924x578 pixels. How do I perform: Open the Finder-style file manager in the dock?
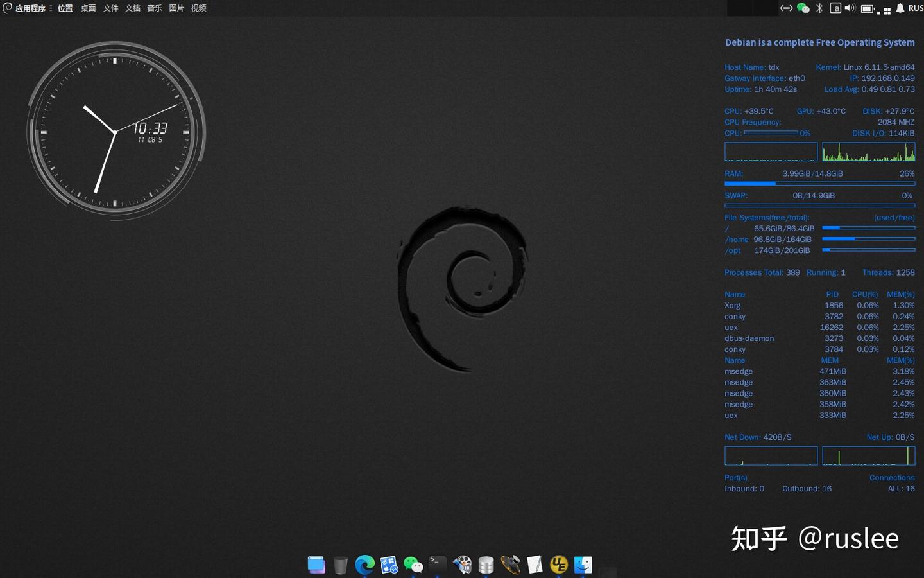click(583, 565)
